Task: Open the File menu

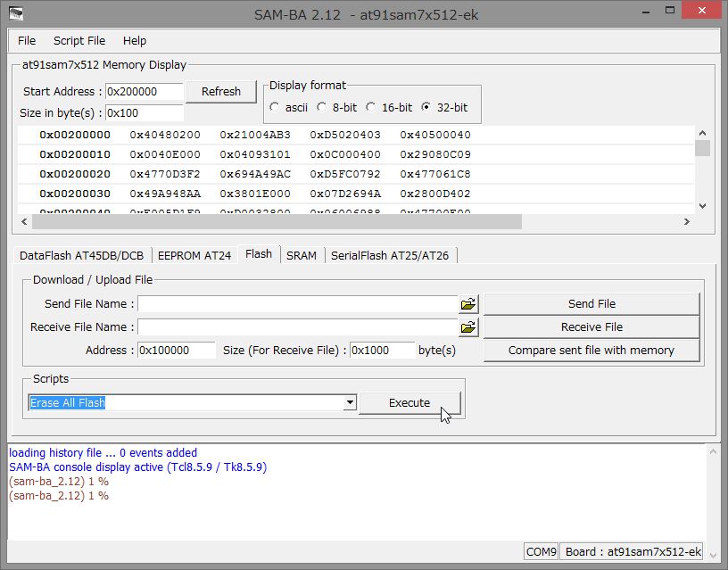Action: click(x=27, y=41)
